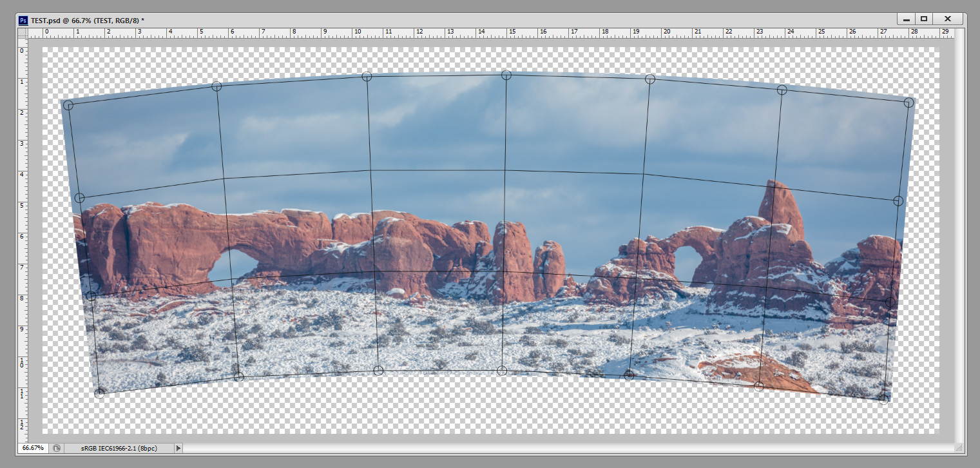Select the middle warp handle on top edge
This screenshot has height=468, width=980.
tap(506, 75)
